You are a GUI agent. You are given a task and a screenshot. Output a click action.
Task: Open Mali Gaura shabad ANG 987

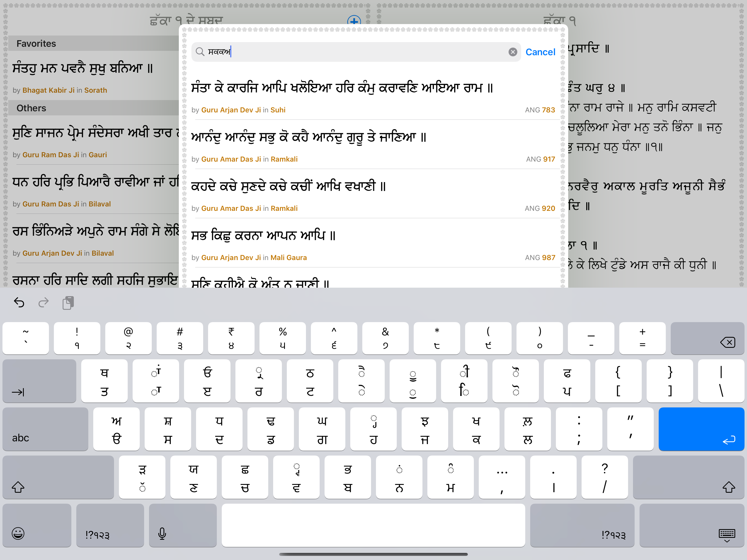click(373, 243)
